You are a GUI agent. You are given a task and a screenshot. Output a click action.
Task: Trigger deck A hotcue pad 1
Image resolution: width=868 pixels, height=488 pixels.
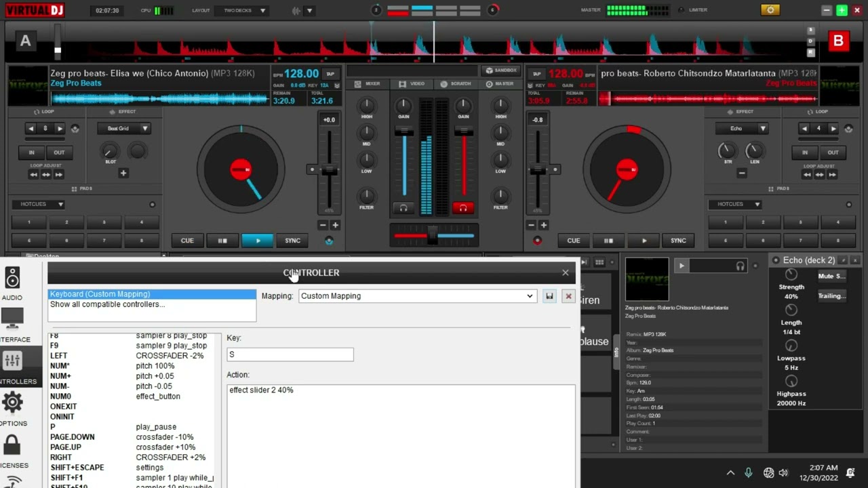click(29, 222)
